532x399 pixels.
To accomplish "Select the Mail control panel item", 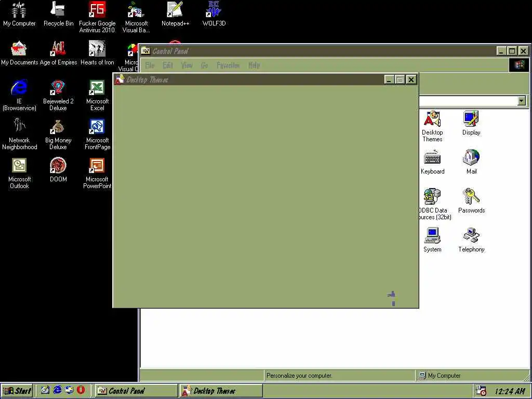I will coord(471,162).
